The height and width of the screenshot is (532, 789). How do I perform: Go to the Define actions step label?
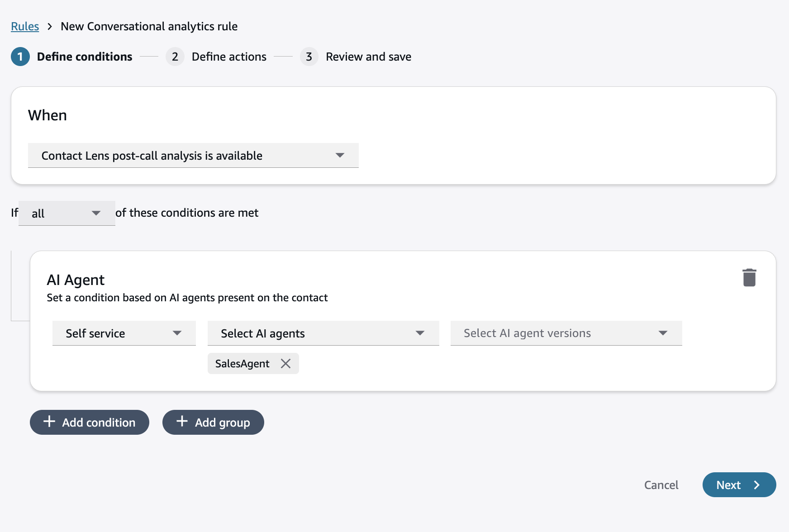(229, 57)
